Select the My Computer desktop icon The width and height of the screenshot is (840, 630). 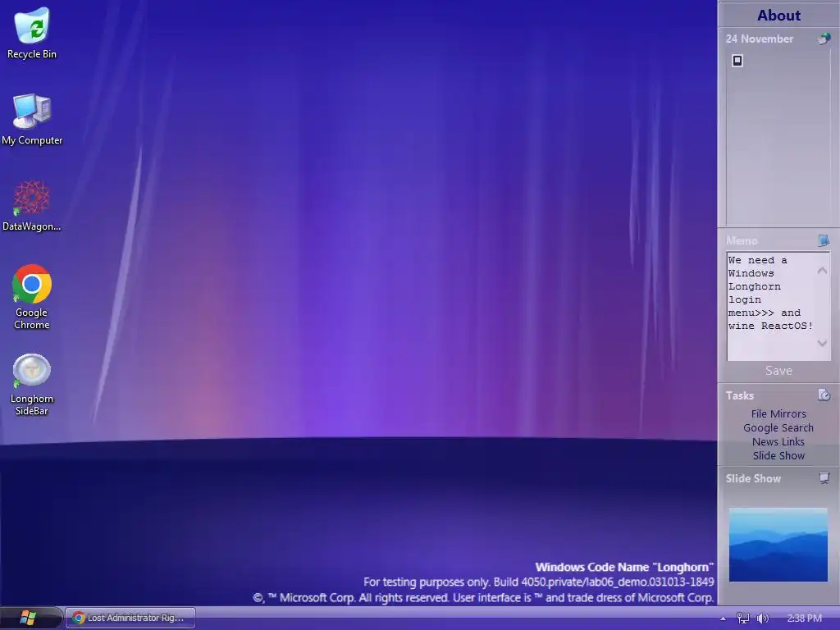(x=32, y=119)
